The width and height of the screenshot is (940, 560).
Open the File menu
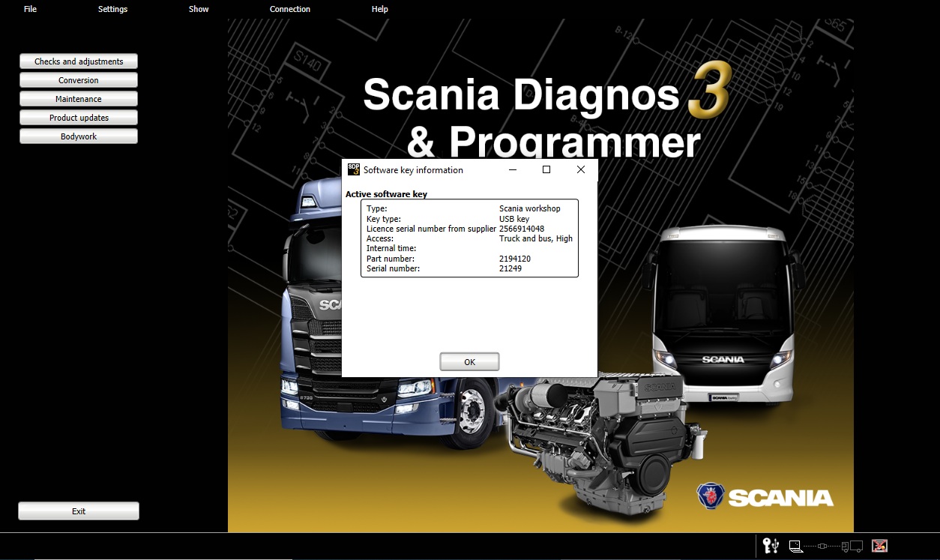click(30, 9)
